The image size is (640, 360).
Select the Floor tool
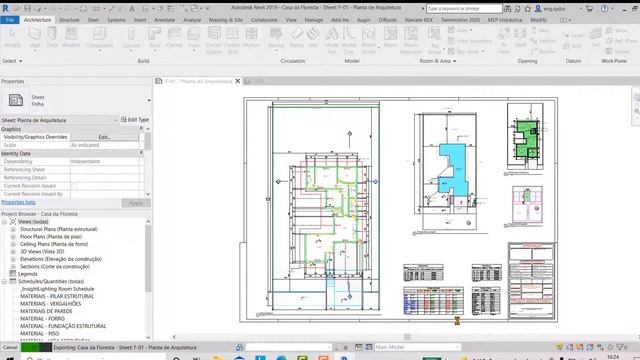pos(193,37)
